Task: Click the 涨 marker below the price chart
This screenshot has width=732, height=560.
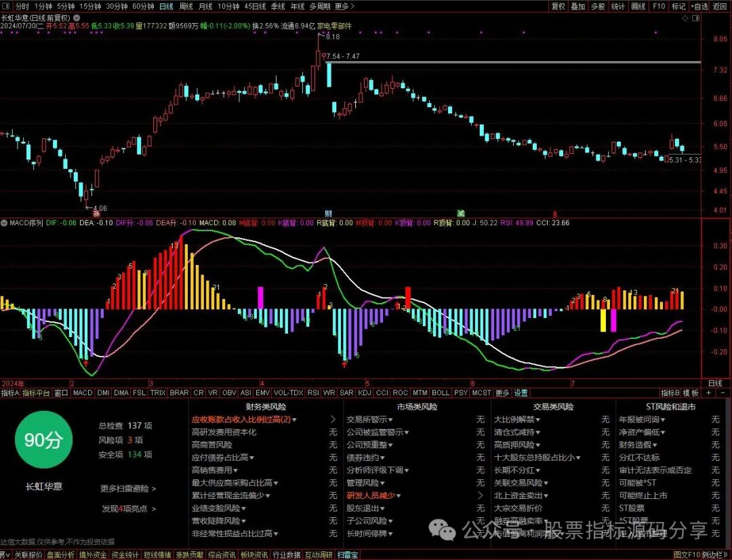Action: click(x=97, y=214)
